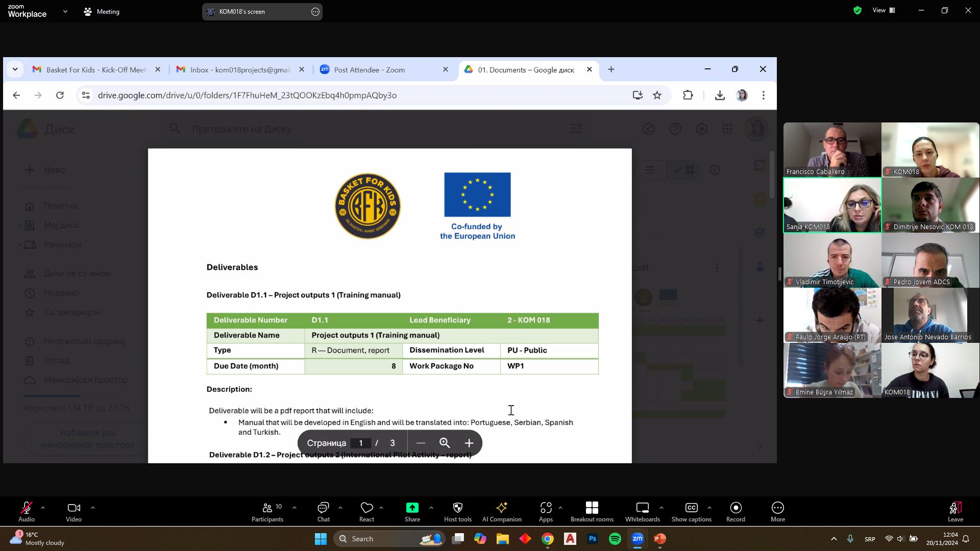Image resolution: width=980 pixels, height=551 pixels.
Task: Open Breakout rooms
Action: (592, 512)
